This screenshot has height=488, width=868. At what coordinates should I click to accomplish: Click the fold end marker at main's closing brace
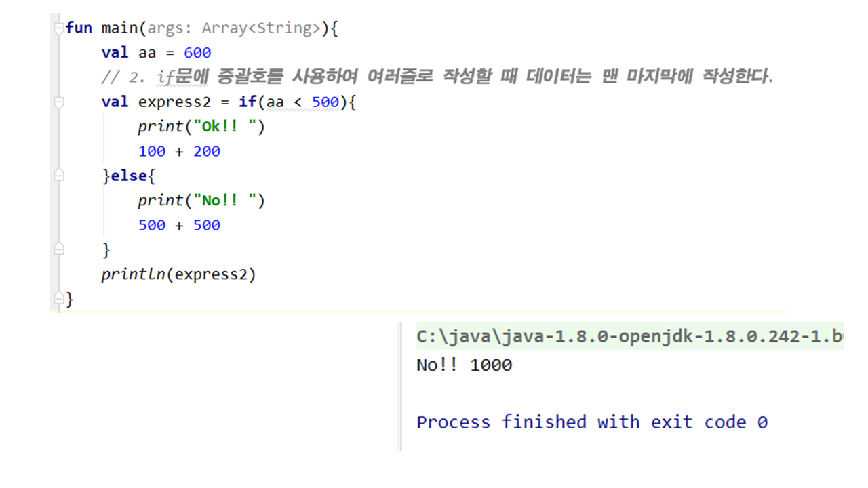59,298
